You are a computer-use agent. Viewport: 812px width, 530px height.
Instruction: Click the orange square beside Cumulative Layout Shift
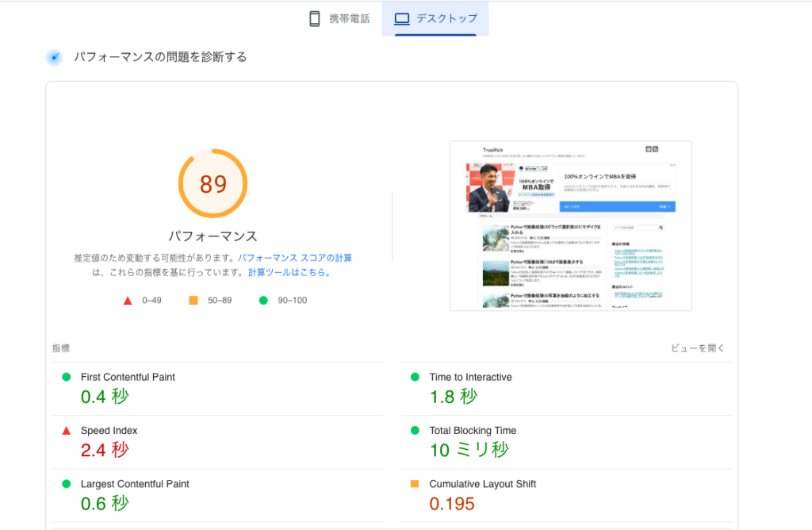coord(415,484)
